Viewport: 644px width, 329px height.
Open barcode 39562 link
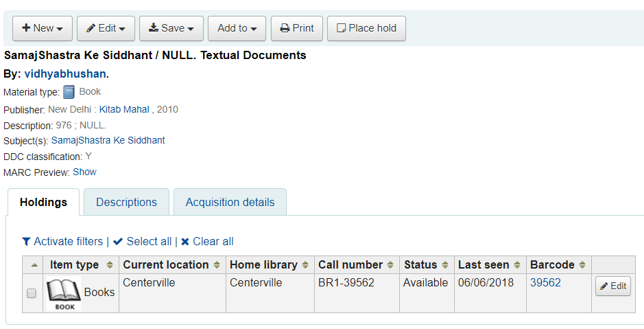pyautogui.click(x=545, y=282)
